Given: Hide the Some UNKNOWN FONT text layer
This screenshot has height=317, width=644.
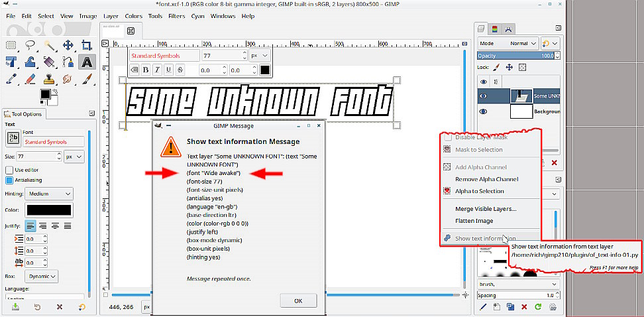Looking at the screenshot, I should [484, 95].
